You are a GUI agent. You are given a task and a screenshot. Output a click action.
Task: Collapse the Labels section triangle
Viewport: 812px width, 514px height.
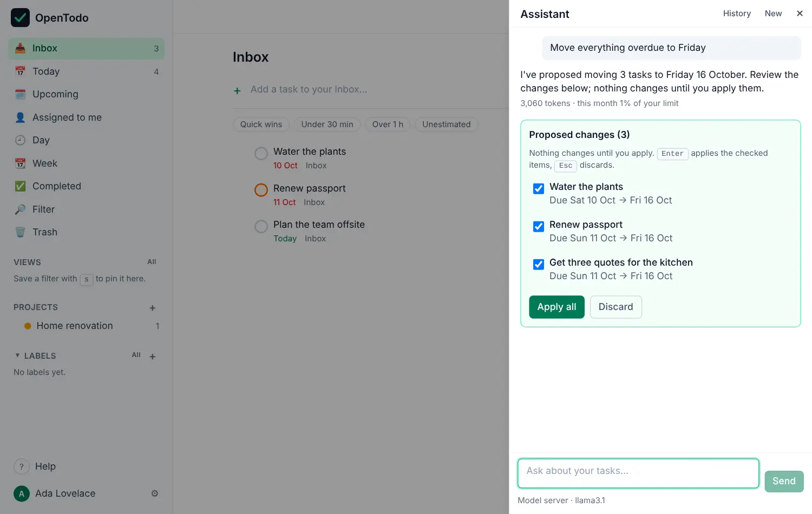tap(17, 355)
